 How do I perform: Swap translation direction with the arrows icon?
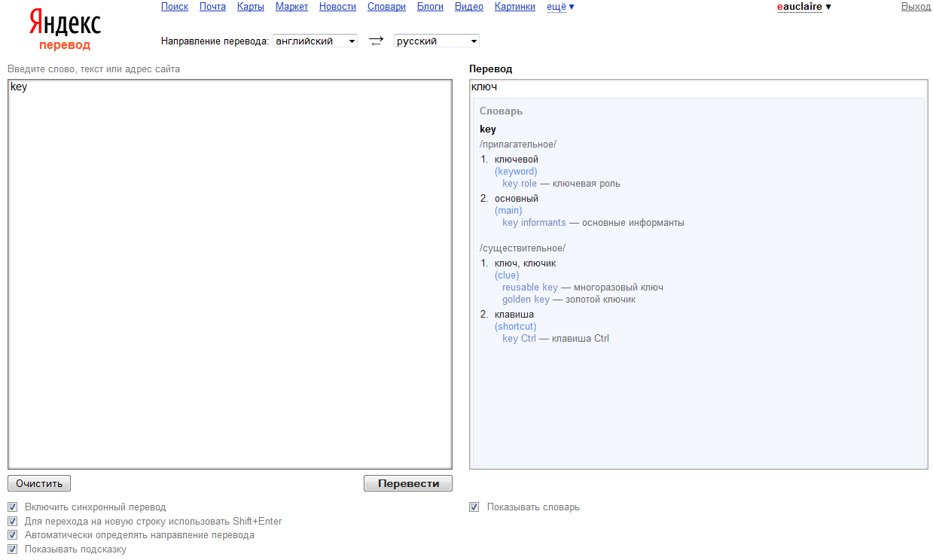(376, 41)
